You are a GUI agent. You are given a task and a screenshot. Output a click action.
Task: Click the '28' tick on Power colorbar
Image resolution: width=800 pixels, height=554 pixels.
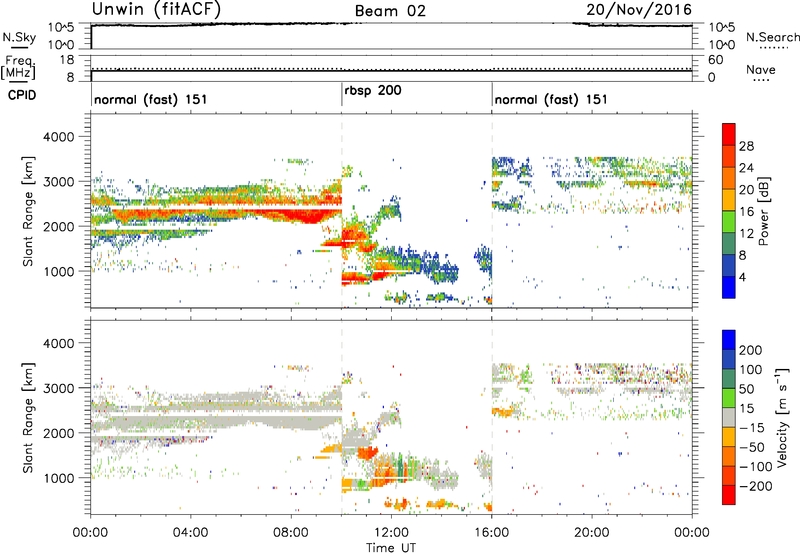tap(746, 146)
